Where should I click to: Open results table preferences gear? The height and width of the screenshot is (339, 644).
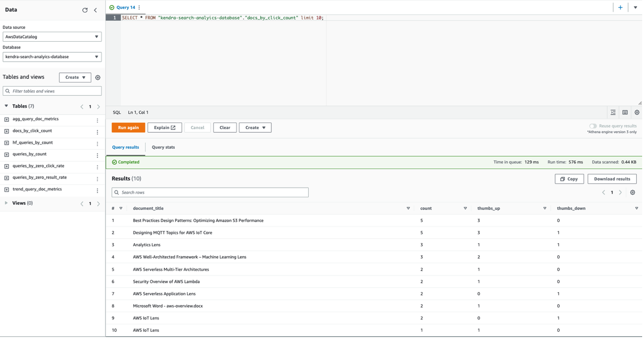633,192
